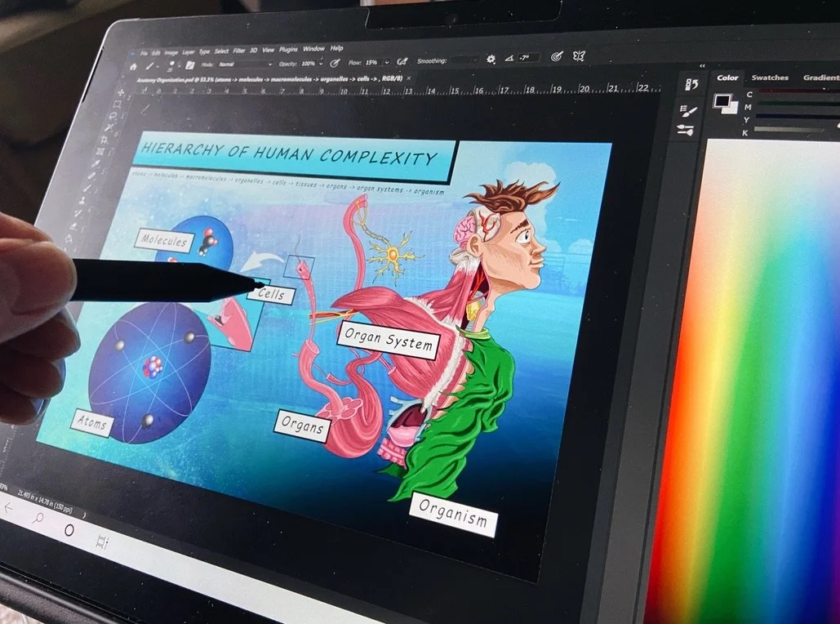Select the Lasso tool
Screen dimensions: 840x624
click(x=113, y=116)
